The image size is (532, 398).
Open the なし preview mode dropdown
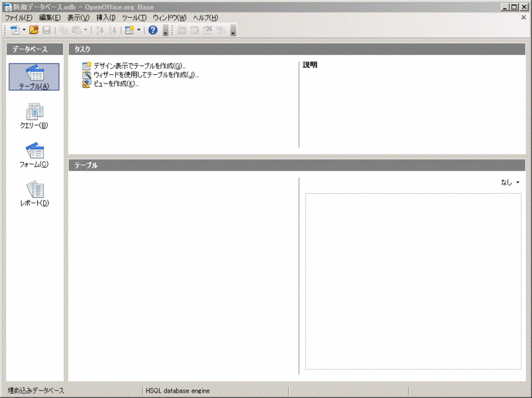(510, 182)
